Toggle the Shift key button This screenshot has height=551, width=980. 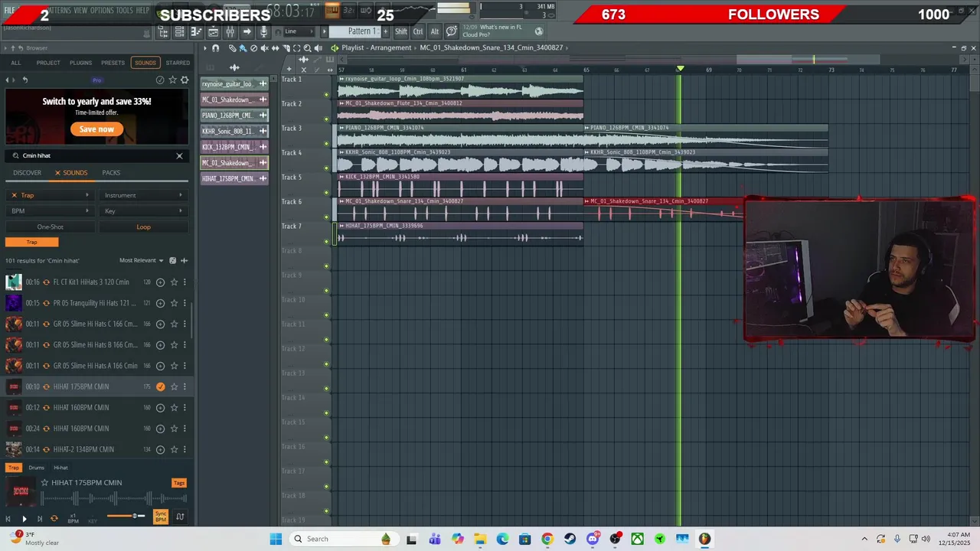401,31
